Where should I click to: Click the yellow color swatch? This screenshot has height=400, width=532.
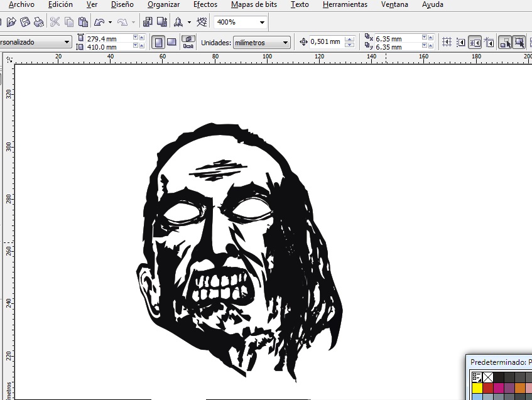[477, 388]
